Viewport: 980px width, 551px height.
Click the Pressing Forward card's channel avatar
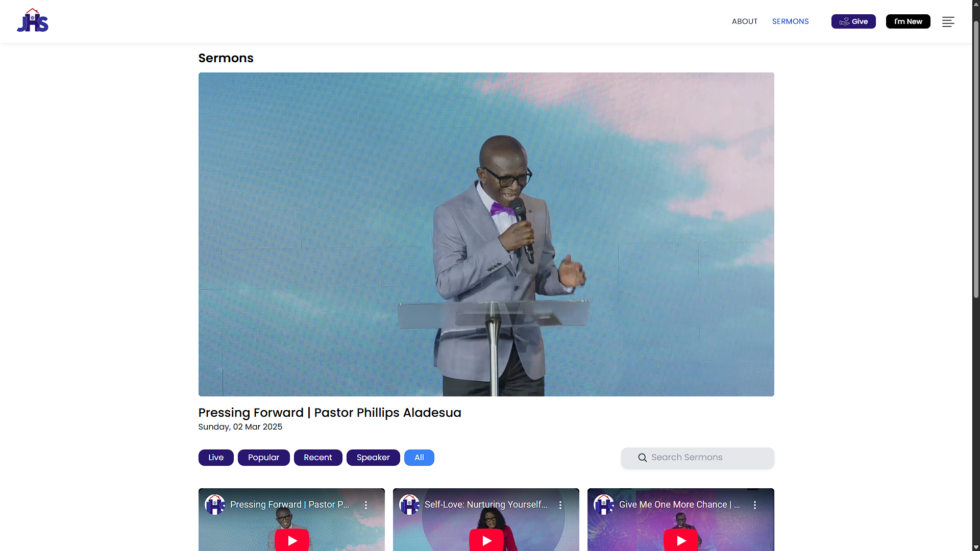215,505
